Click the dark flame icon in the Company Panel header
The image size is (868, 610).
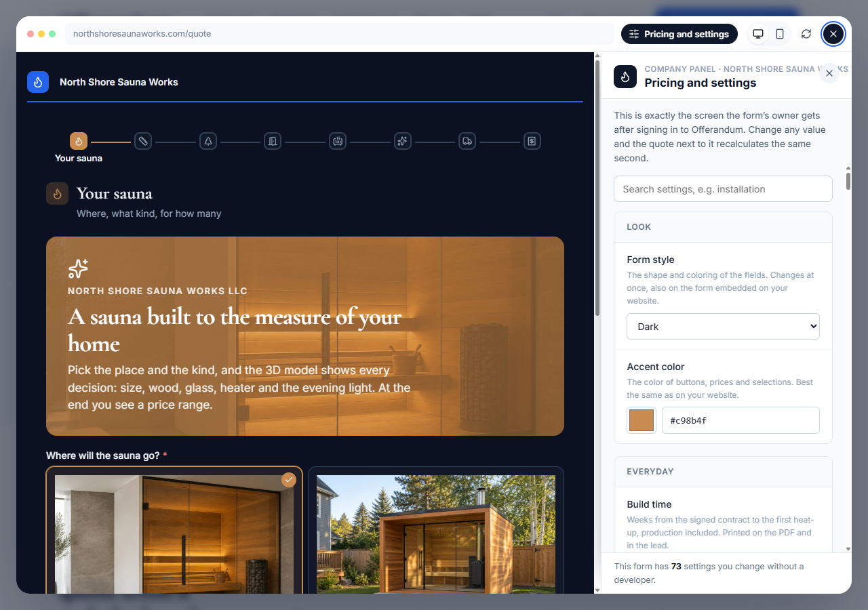[x=625, y=77]
